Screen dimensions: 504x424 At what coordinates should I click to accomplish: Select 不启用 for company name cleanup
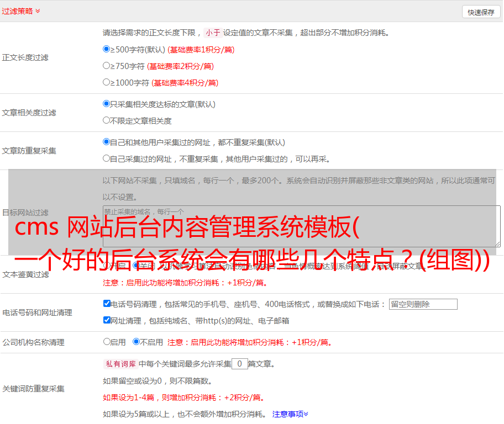coord(136,342)
